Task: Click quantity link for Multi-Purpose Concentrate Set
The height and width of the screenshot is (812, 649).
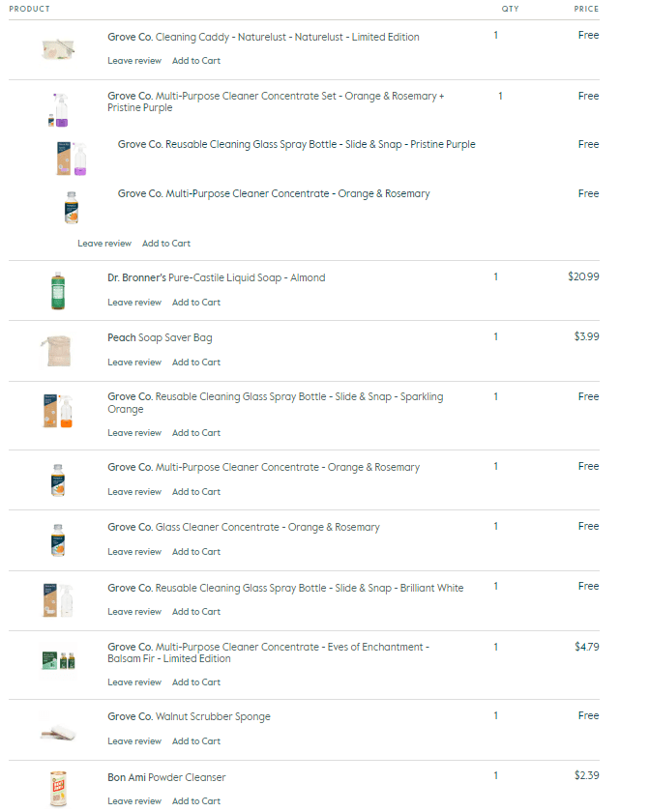Action: point(500,96)
